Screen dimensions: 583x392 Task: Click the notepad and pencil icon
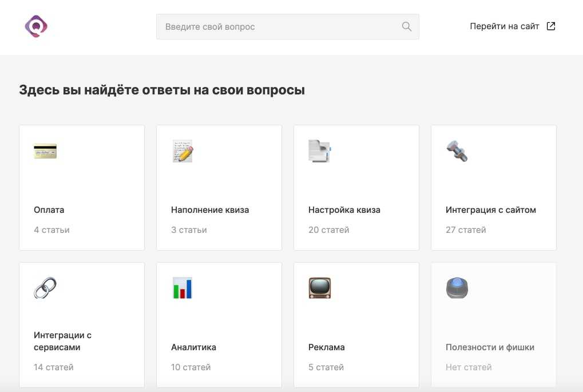[183, 151]
